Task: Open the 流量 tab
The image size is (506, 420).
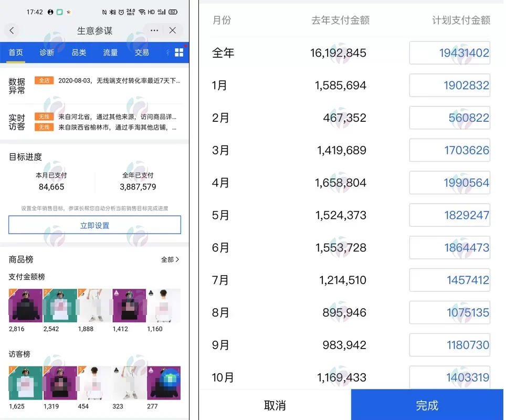Action: [x=110, y=52]
